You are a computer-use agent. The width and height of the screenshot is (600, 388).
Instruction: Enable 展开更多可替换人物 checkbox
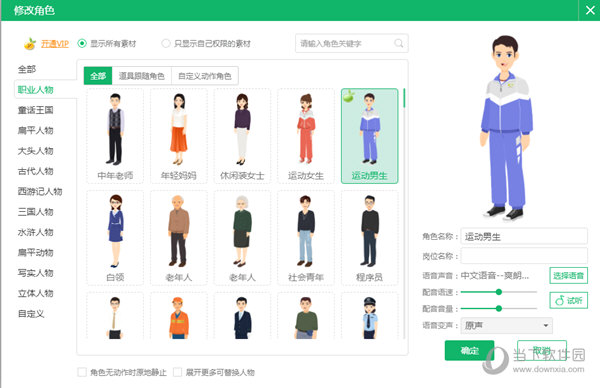click(x=178, y=372)
